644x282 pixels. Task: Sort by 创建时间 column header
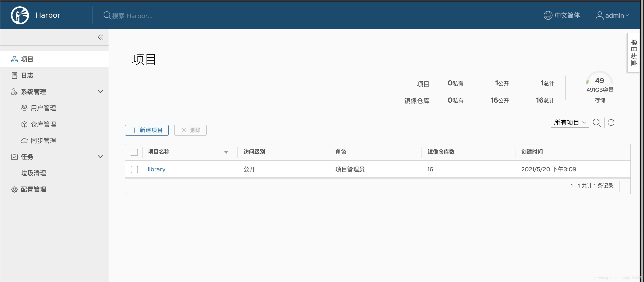pos(532,152)
